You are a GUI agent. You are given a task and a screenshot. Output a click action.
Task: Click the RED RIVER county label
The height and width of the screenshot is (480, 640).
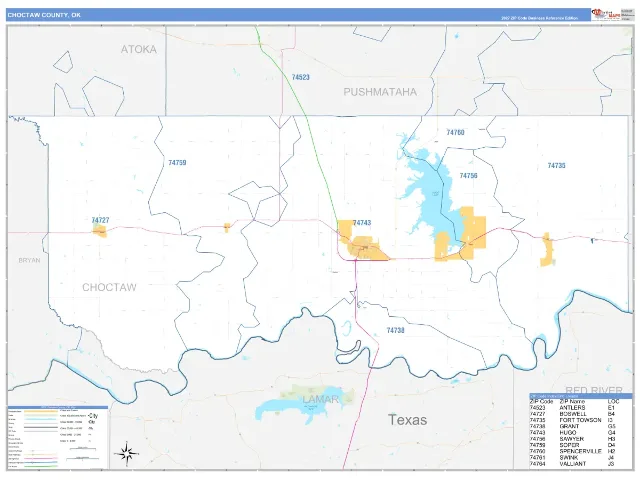click(594, 390)
